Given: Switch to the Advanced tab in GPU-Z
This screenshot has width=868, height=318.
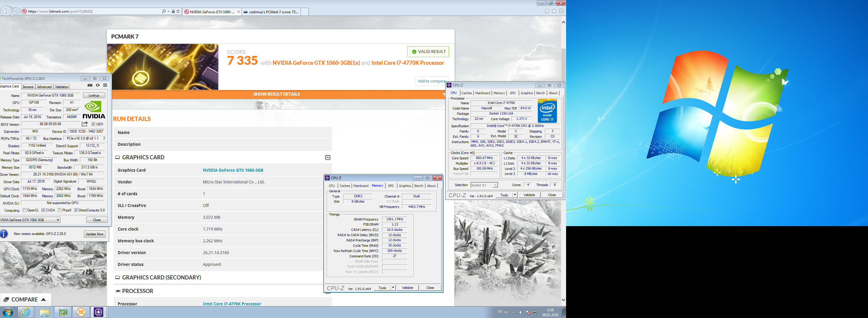Looking at the screenshot, I should point(44,87).
